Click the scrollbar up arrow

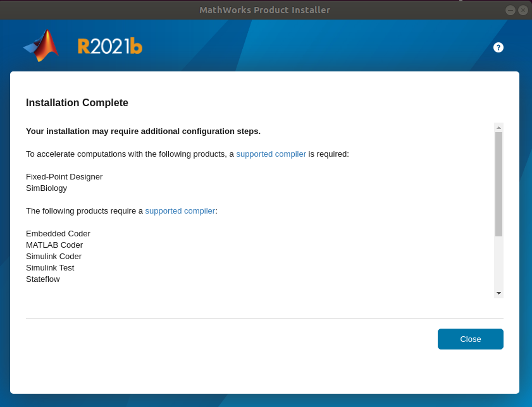pyautogui.click(x=498, y=128)
